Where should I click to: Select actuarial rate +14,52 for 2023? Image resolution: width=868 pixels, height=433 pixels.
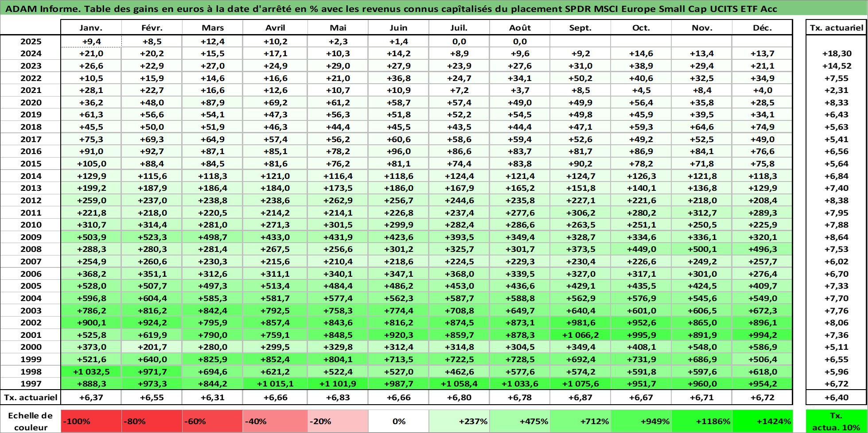[x=837, y=66]
